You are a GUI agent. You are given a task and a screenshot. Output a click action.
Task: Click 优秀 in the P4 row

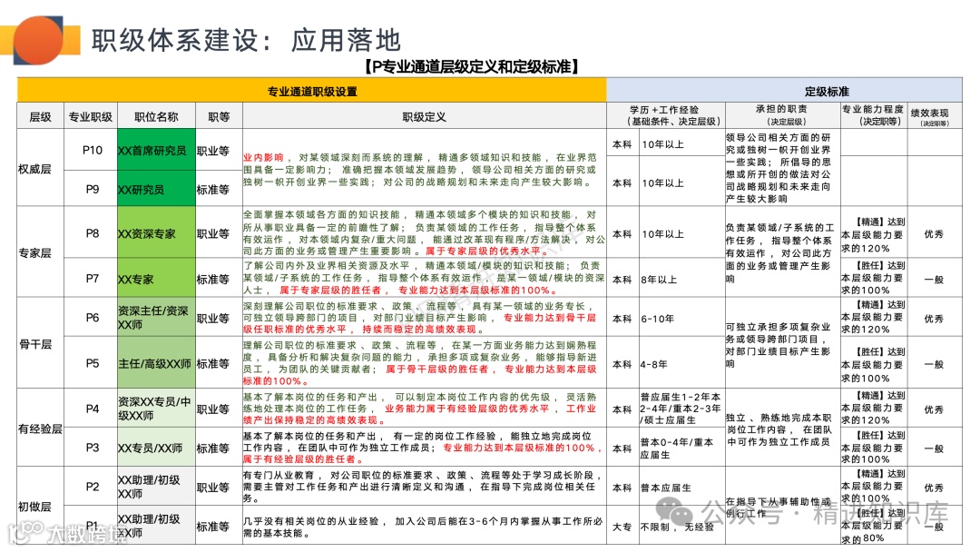click(935, 409)
